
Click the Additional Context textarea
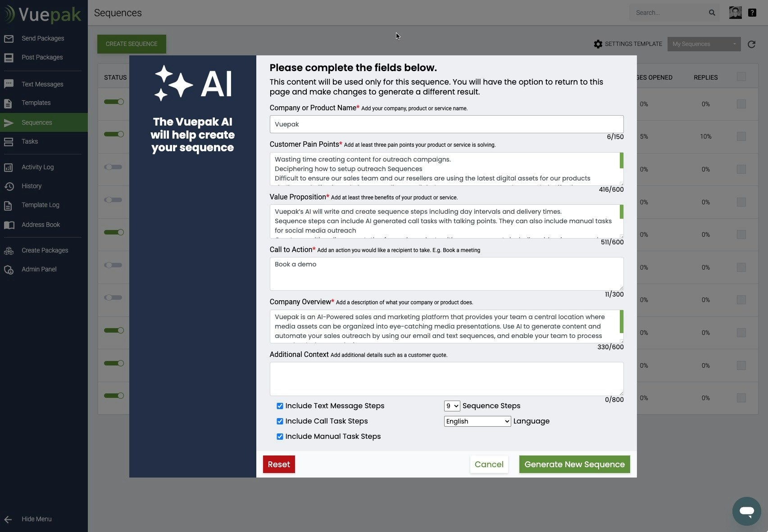click(x=446, y=379)
